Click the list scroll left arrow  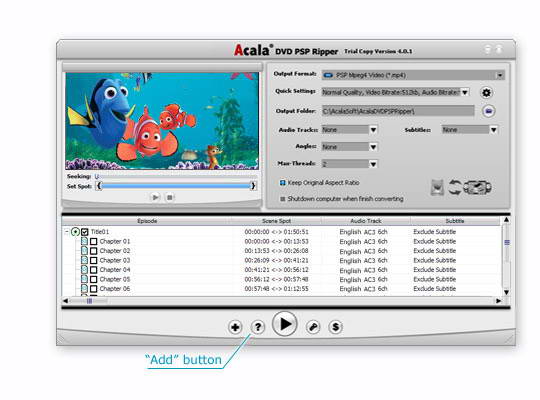65,301
